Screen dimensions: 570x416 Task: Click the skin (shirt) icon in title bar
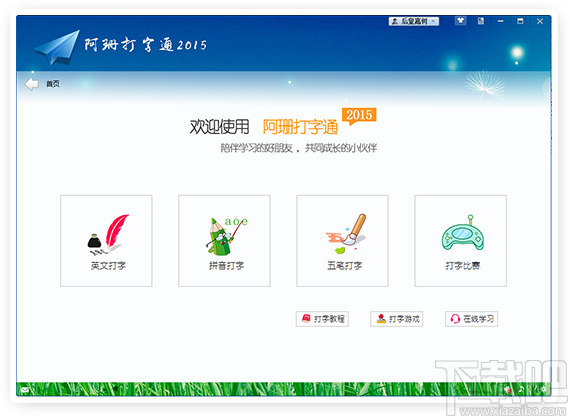tap(461, 21)
